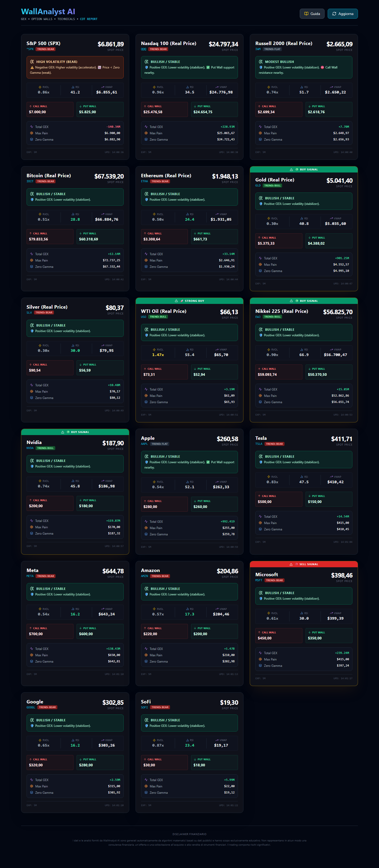Click the RSI bar chart icon on Tesla card

pyautogui.click(x=302, y=477)
